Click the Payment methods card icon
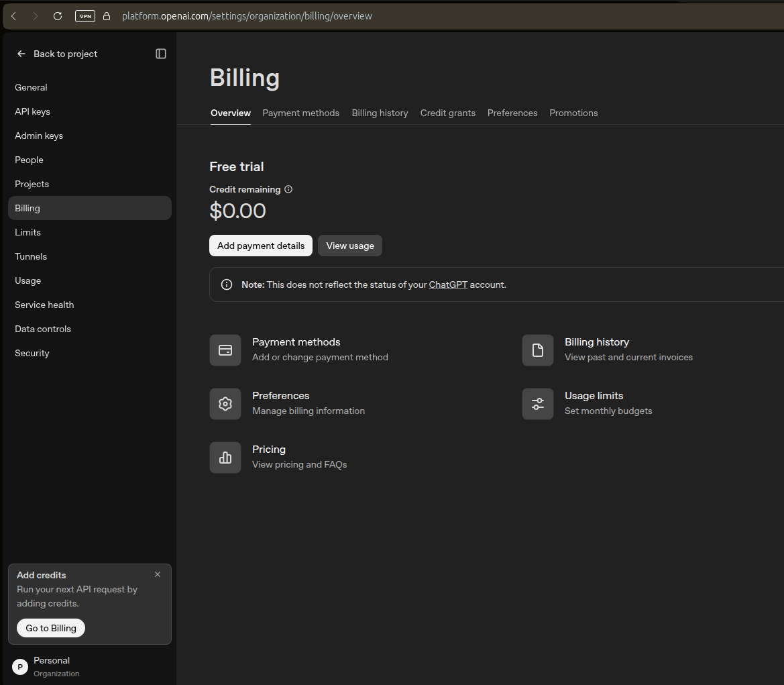Screen dimensions: 784x685 [225, 350]
